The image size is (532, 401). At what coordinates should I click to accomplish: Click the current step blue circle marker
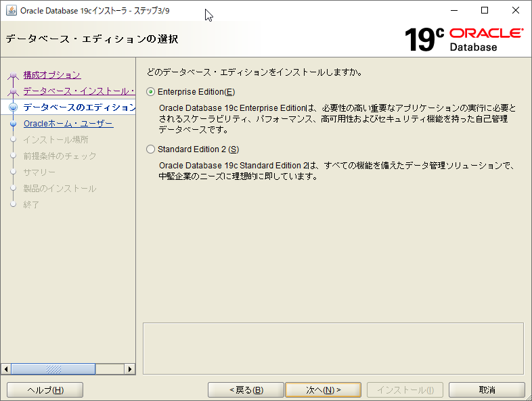tap(14, 108)
